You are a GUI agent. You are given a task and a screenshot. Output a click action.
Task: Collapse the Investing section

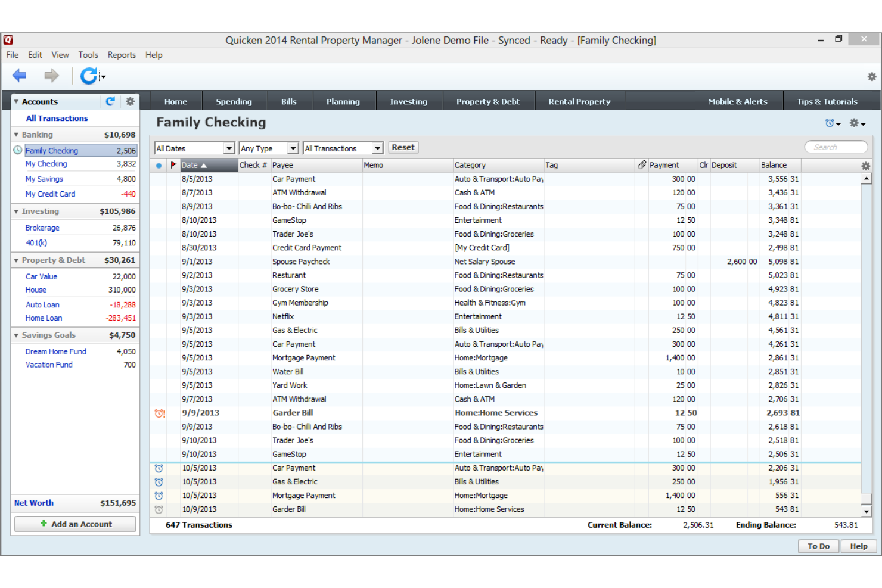click(x=16, y=211)
